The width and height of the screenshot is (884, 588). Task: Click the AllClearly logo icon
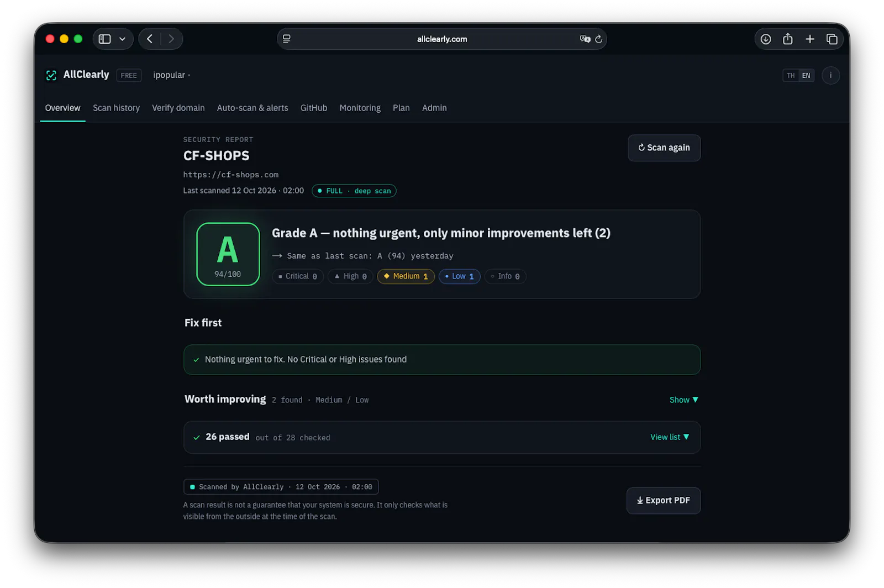(51, 75)
